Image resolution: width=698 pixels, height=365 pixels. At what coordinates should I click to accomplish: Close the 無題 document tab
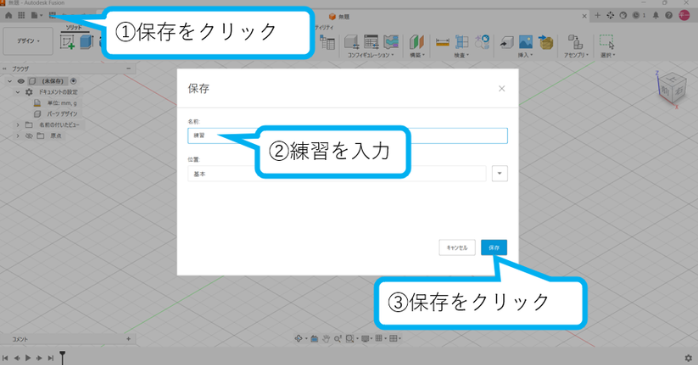(x=584, y=16)
